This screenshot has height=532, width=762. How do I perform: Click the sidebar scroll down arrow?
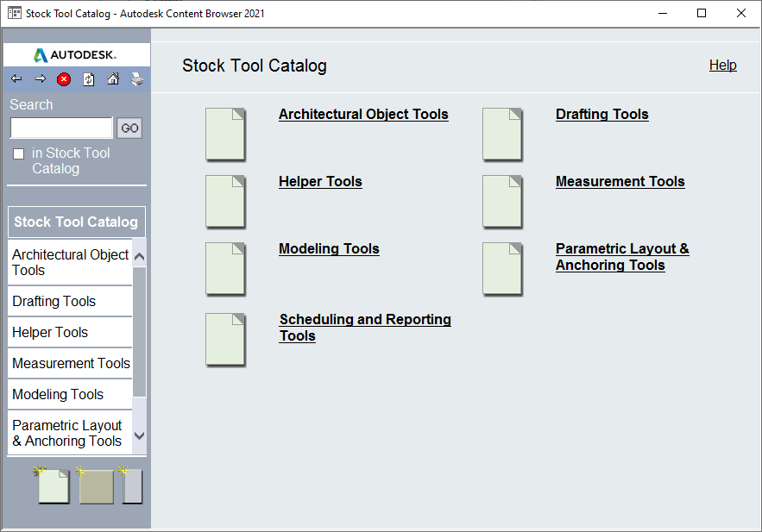[139, 435]
